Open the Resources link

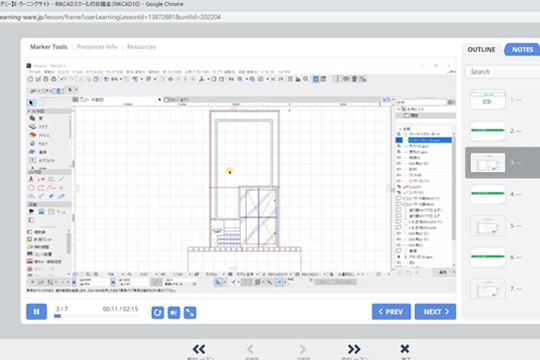coord(141,47)
